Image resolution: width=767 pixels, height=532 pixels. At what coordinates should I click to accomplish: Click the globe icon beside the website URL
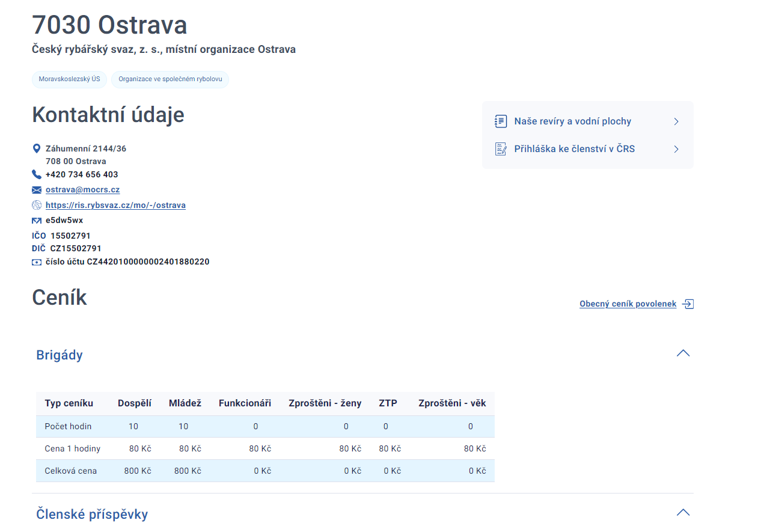coord(37,205)
